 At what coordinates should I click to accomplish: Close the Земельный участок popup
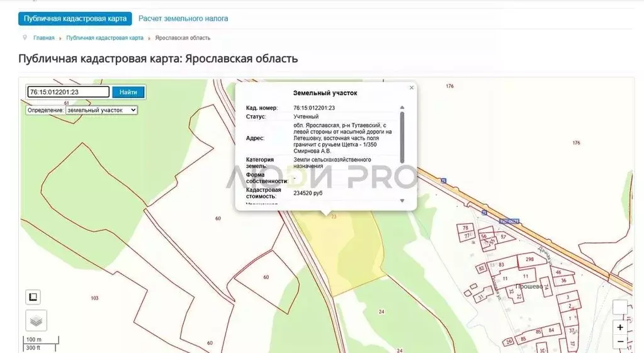click(x=412, y=87)
